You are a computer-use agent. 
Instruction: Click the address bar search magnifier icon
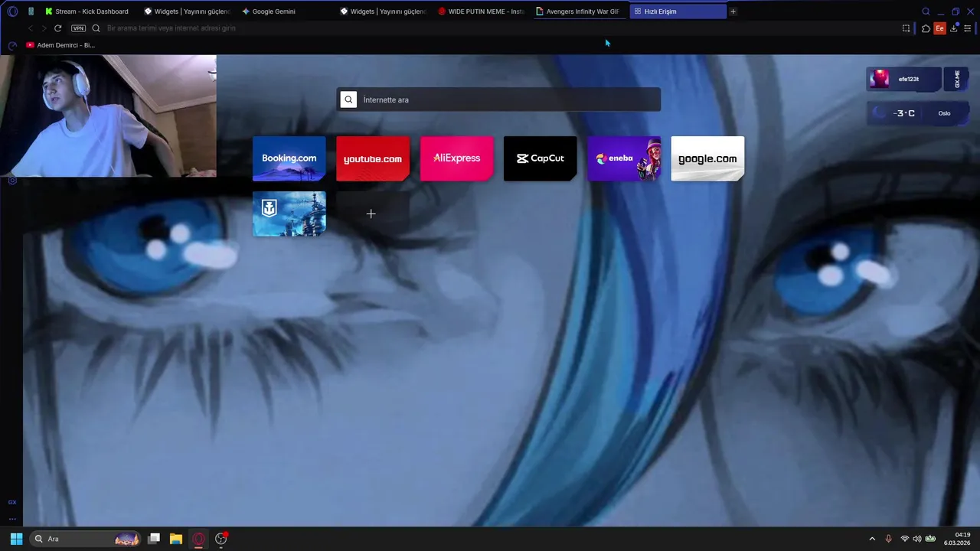point(96,28)
